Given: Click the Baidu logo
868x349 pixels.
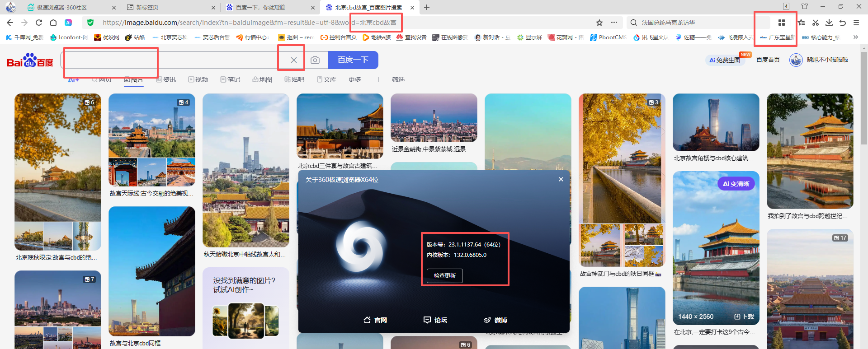Looking at the screenshot, I should [x=30, y=60].
